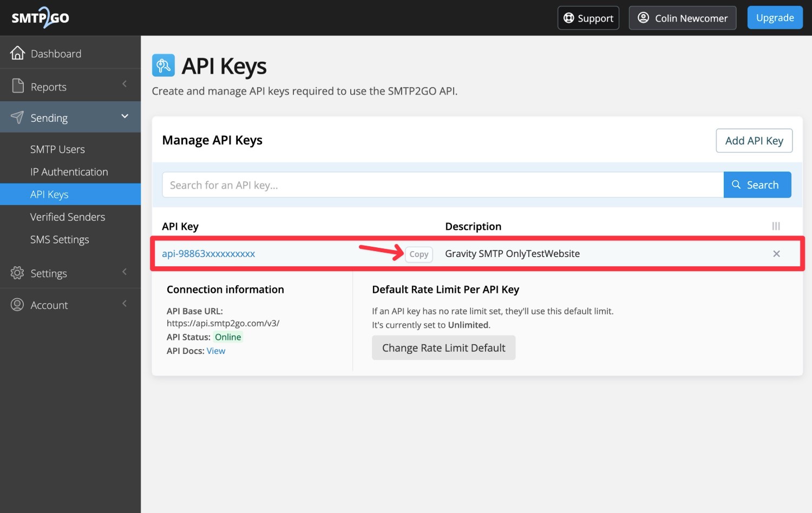The height and width of the screenshot is (513, 812).
Task: Collapse the Sending menu chevron
Action: 125,116
